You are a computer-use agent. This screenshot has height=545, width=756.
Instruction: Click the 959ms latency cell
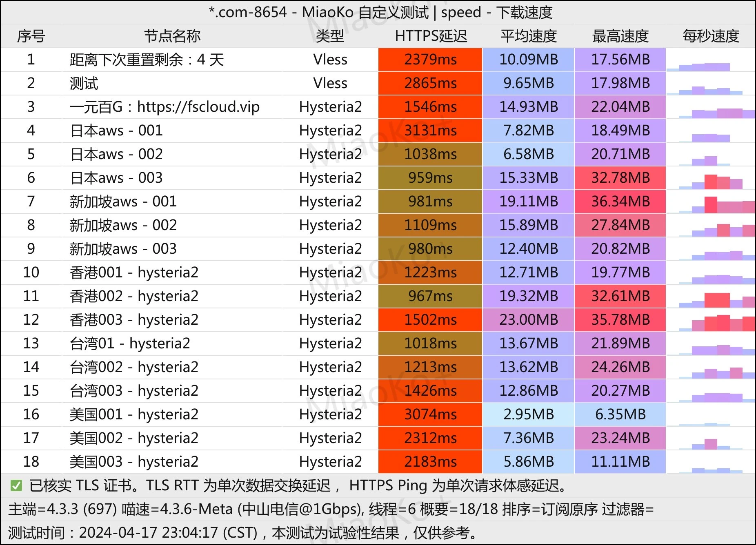tap(430, 178)
